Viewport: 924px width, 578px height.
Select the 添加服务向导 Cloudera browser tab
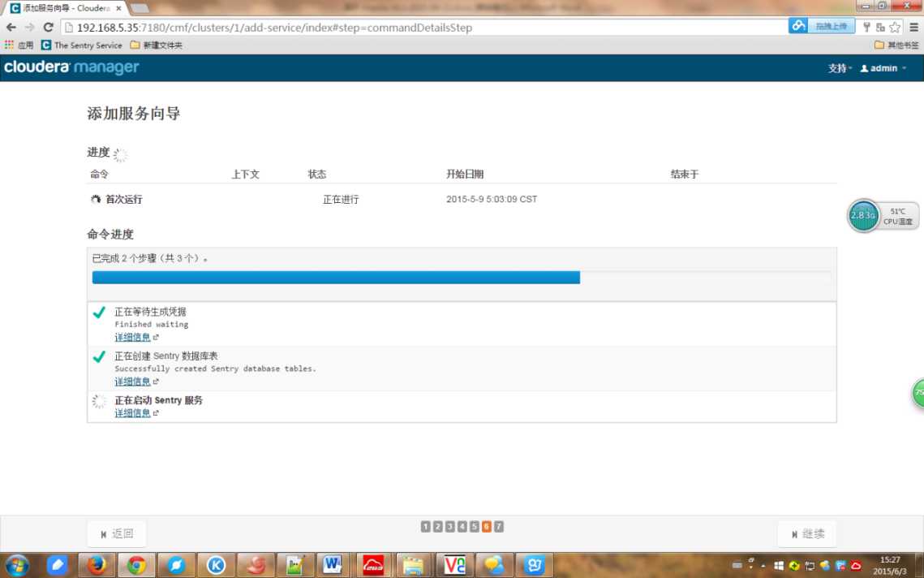(66, 8)
